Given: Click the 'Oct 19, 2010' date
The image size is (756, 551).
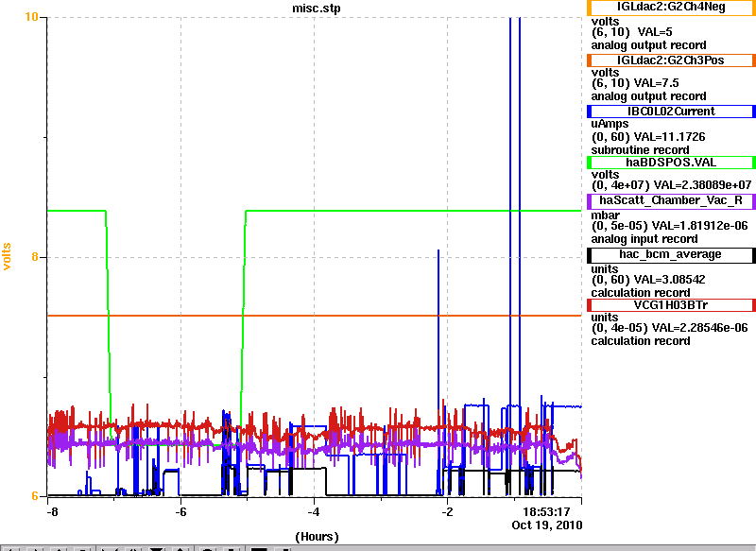Looking at the screenshot, I should (x=547, y=525).
